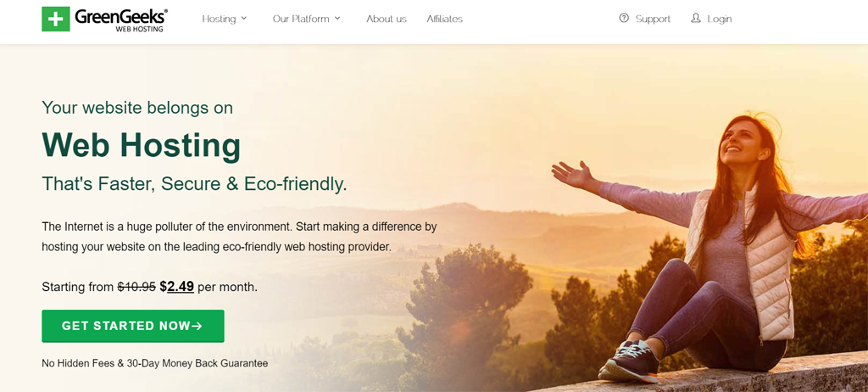Screen dimensions: 868x392
Task: Expand the chevron next to Hosting
Action: coord(243,19)
